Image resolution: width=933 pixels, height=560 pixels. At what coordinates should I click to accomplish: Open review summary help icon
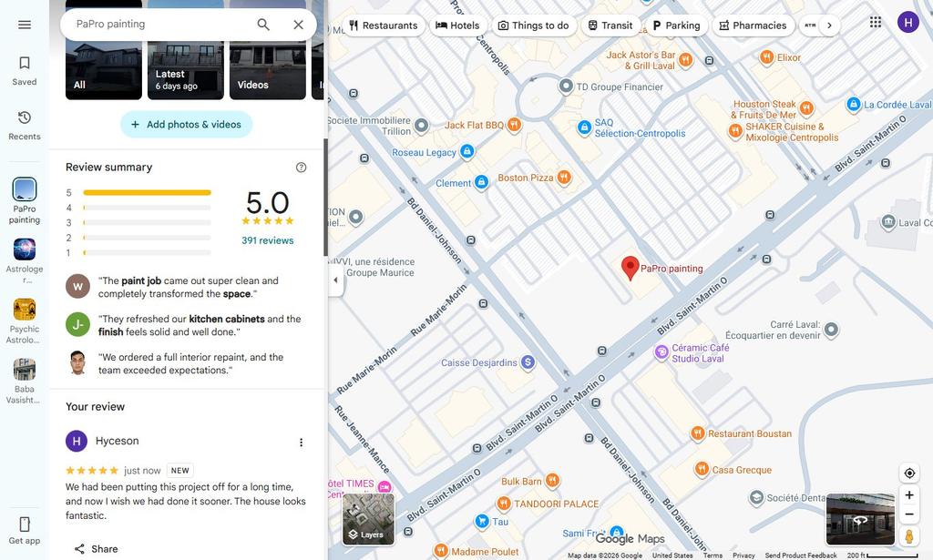point(301,167)
